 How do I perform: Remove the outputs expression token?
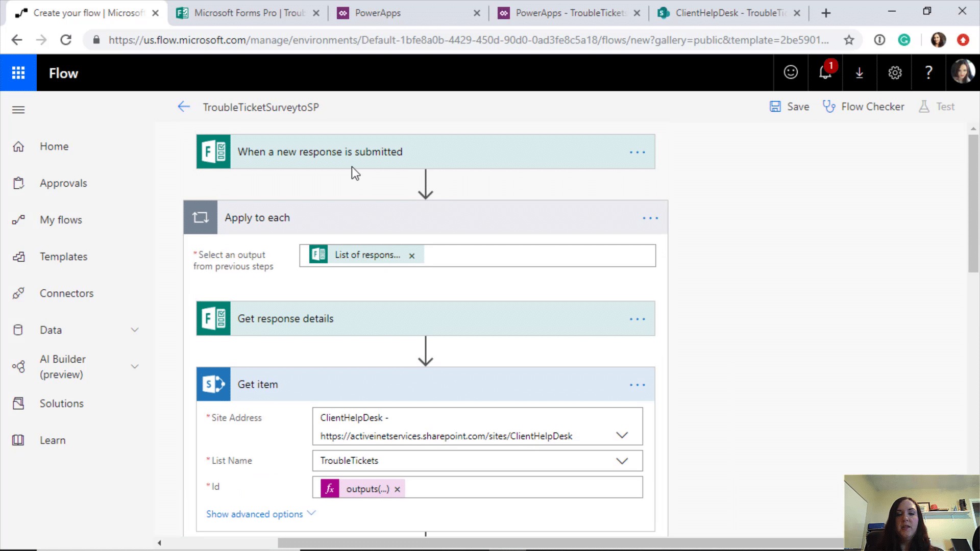pos(397,489)
